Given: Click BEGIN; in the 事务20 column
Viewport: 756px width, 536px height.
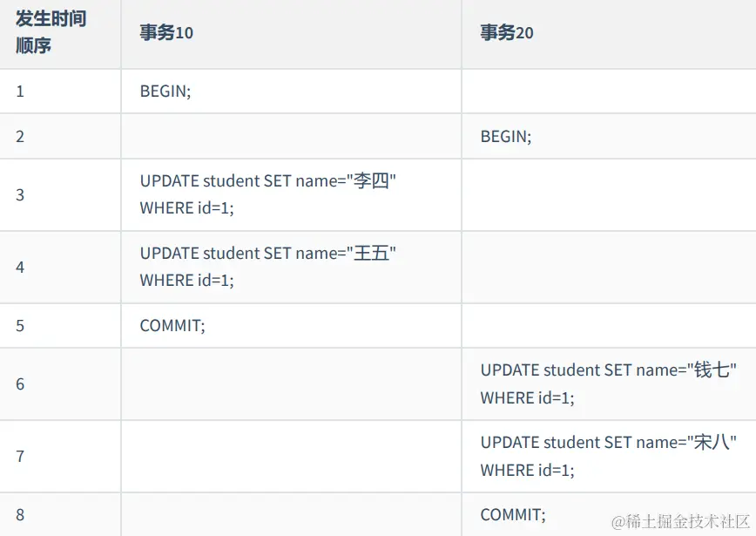Looking at the screenshot, I should pyautogui.click(x=506, y=136).
